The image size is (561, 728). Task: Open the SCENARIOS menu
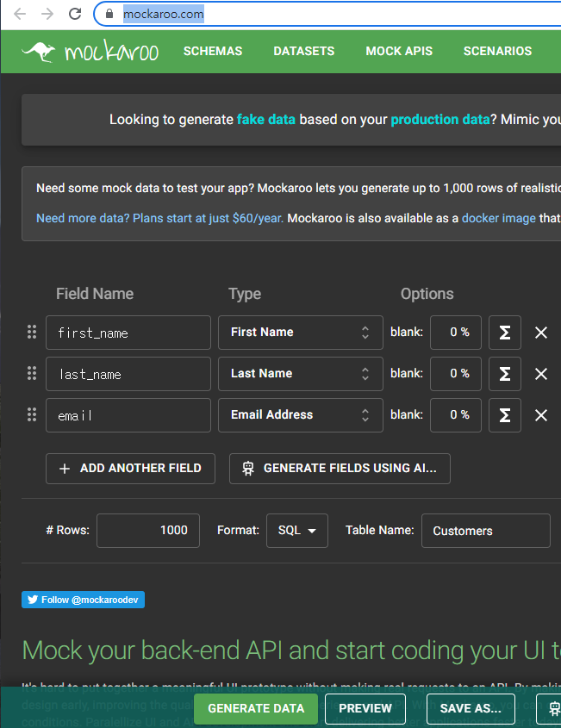497,51
